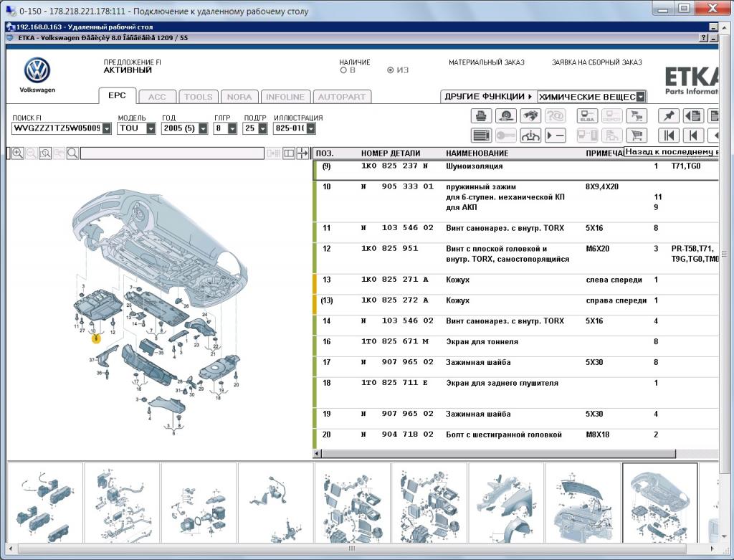
Task: Click the plain magnifier search icon
Action: pyautogui.click(x=72, y=153)
